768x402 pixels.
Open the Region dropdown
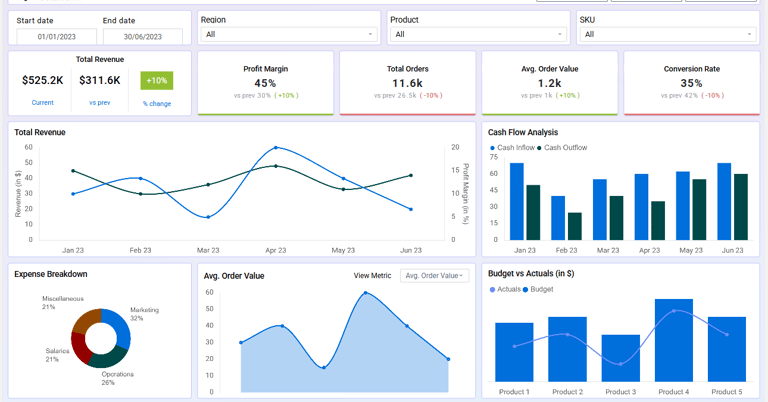(x=289, y=34)
